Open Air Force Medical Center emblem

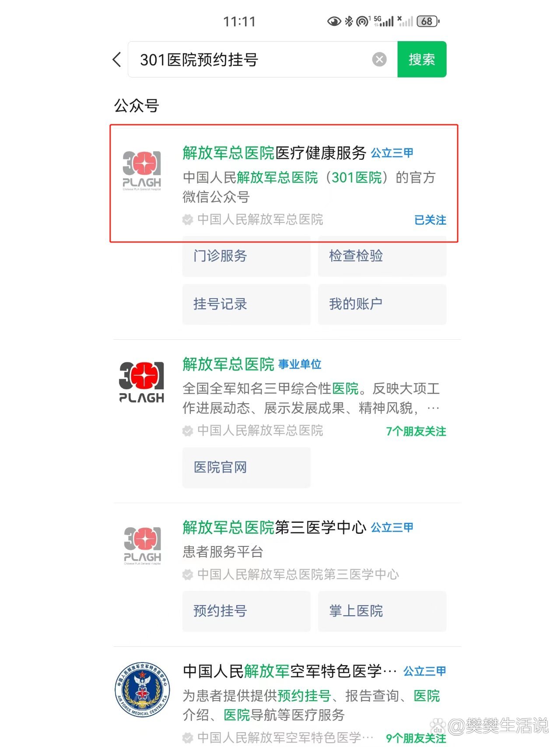click(142, 690)
